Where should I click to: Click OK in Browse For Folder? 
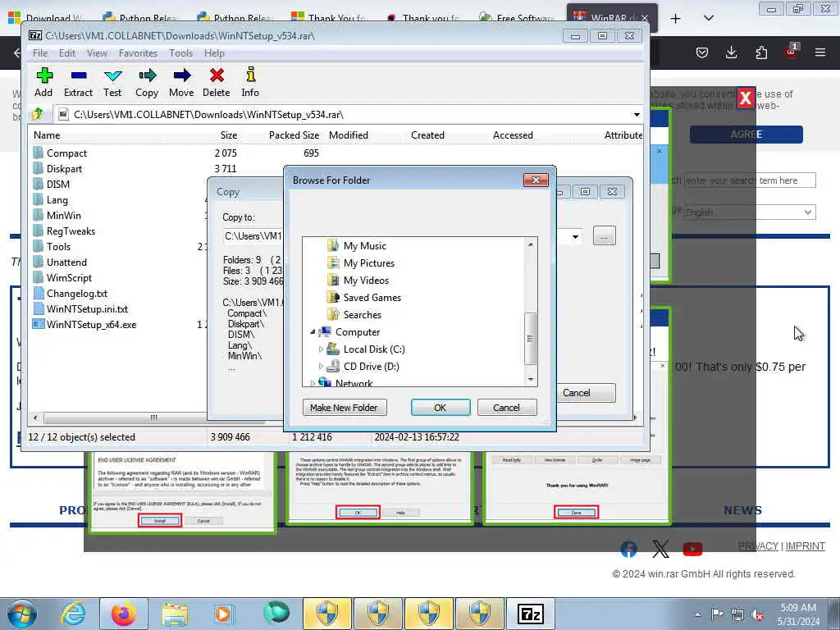pos(441,408)
